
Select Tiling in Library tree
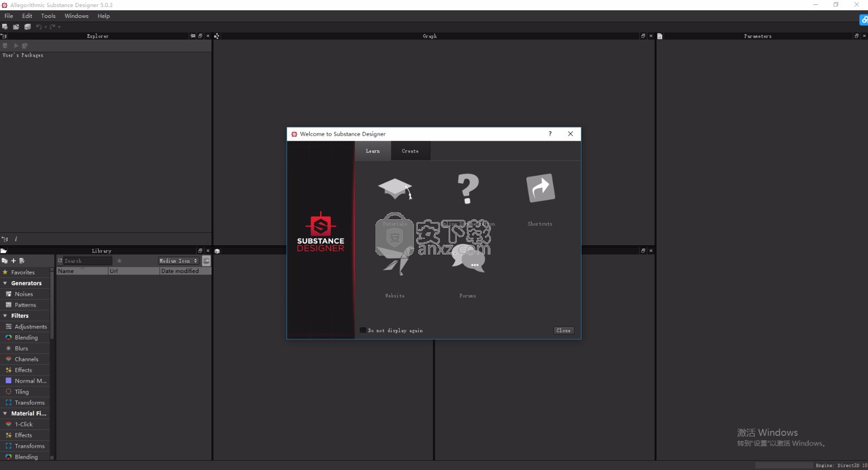pos(24,392)
